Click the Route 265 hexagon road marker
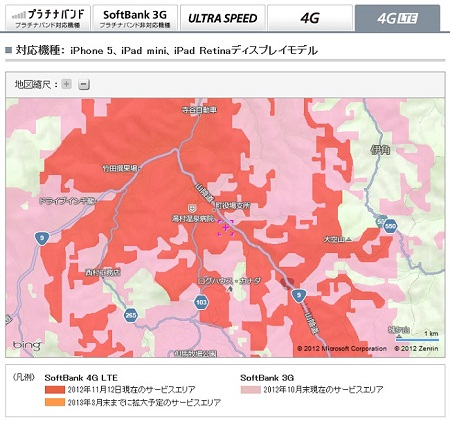 click(x=130, y=315)
